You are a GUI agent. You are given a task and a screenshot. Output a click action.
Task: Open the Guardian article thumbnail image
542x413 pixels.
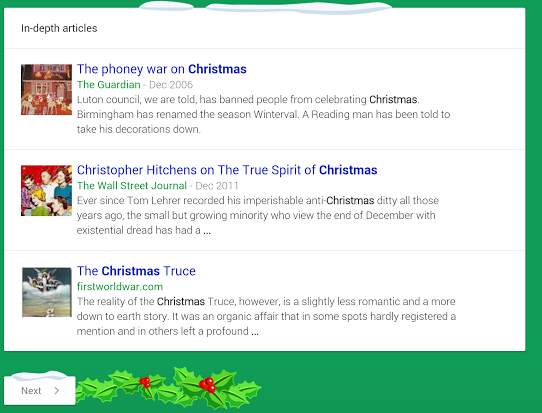[x=46, y=90]
